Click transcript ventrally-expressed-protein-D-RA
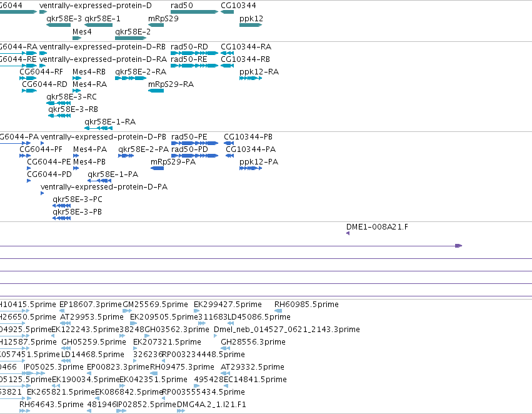 pyautogui.click(x=103, y=59)
